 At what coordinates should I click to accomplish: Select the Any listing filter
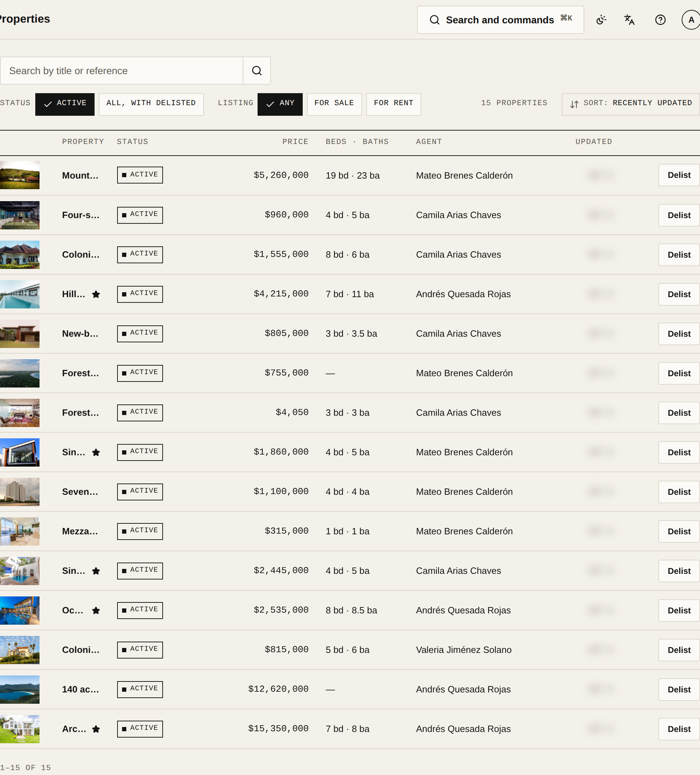point(280,104)
